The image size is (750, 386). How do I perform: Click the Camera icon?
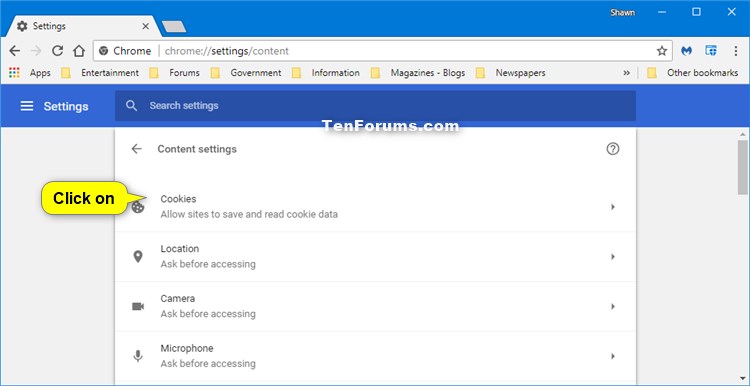tap(138, 306)
